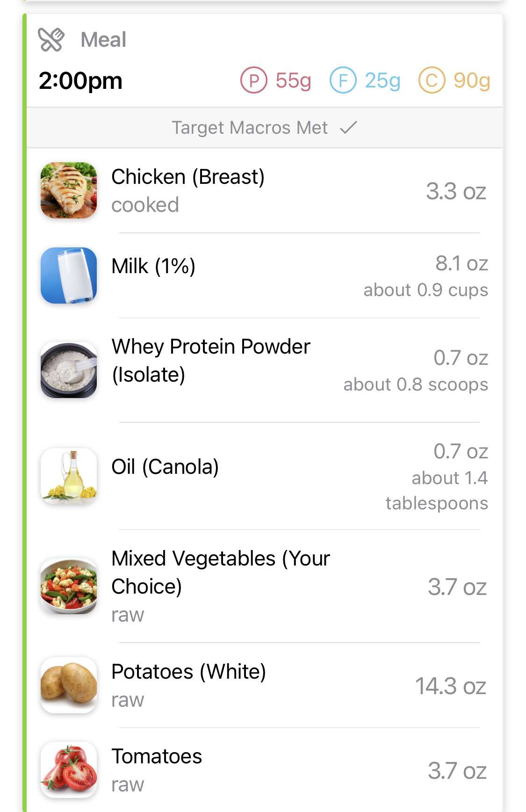
Task: Tap the crossed utensils Meal icon
Action: (51, 40)
